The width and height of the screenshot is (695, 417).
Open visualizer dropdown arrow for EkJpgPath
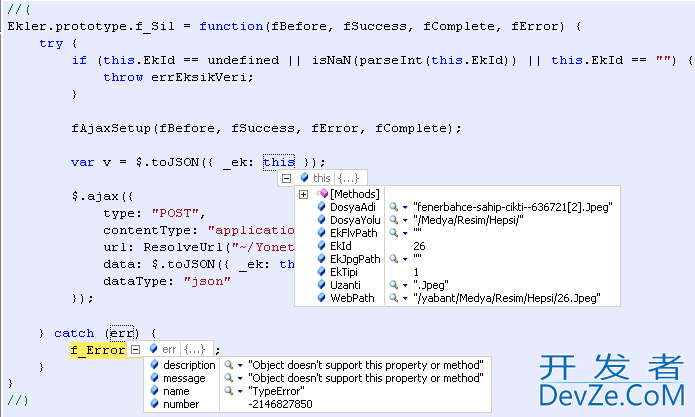click(x=405, y=259)
